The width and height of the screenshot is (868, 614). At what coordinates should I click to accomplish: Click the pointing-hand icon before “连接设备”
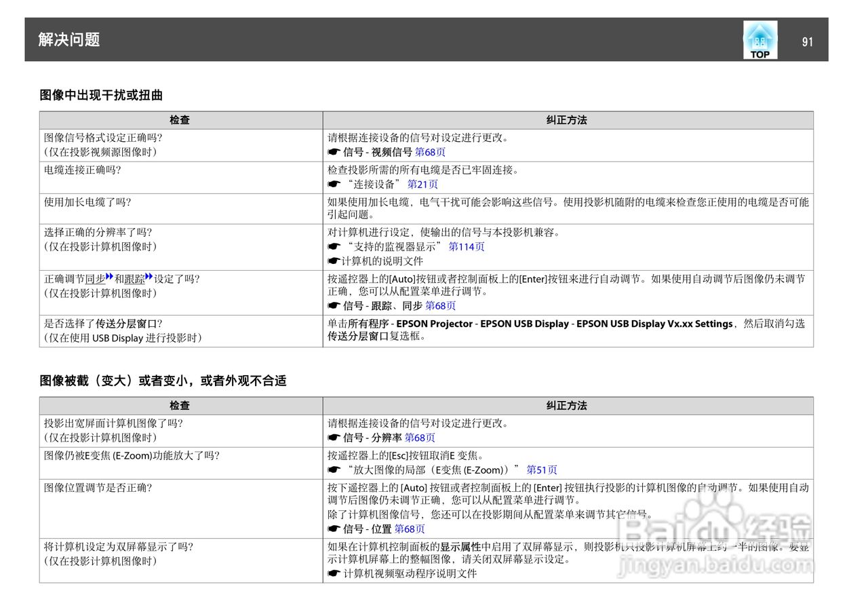point(334,184)
